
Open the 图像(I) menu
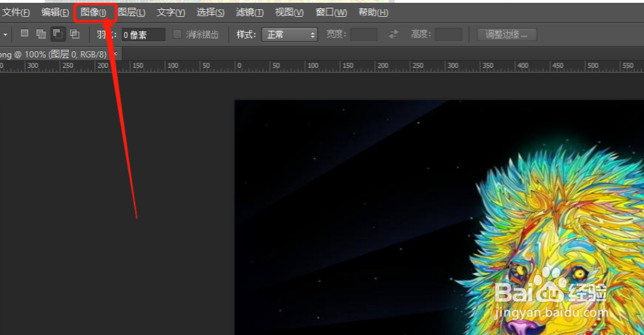coord(93,12)
